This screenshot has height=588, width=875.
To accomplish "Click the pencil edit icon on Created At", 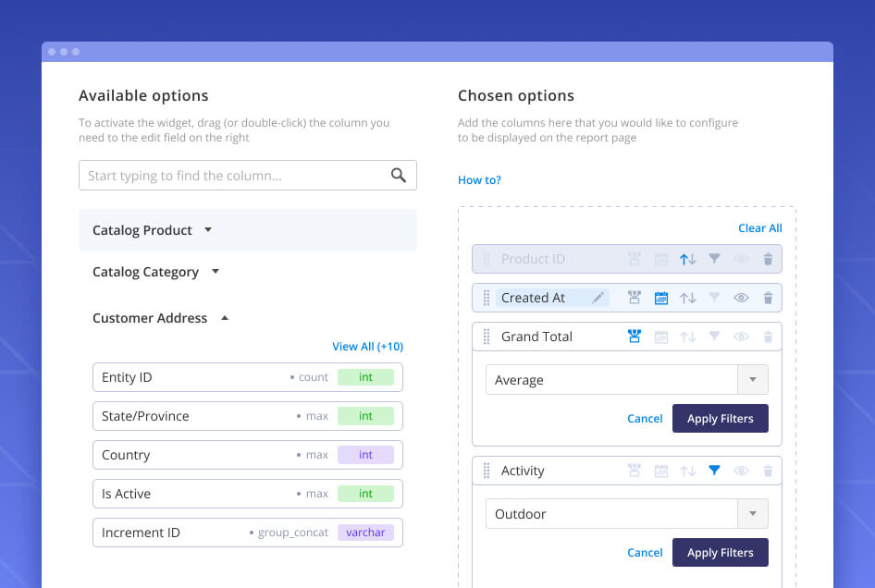I will tap(598, 298).
